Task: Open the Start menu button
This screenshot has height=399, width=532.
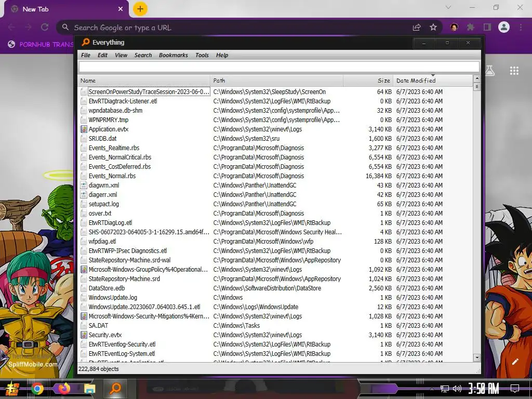Action: 11,389
